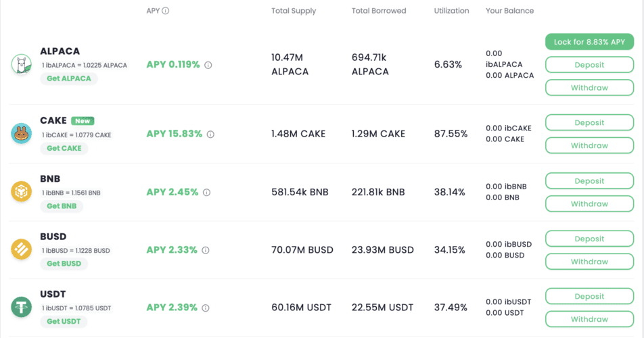Click the 70.07M BUSD total supply
This screenshot has width=644, height=338.
point(302,250)
